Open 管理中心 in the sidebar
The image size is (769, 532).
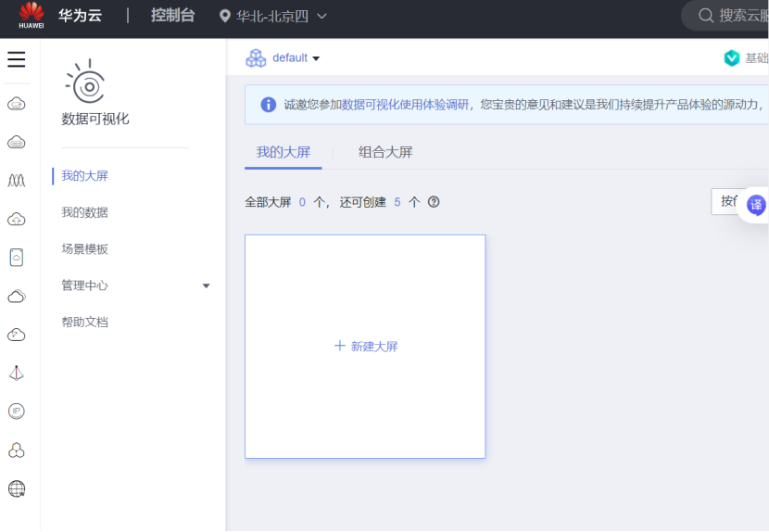pyautogui.click(x=84, y=285)
